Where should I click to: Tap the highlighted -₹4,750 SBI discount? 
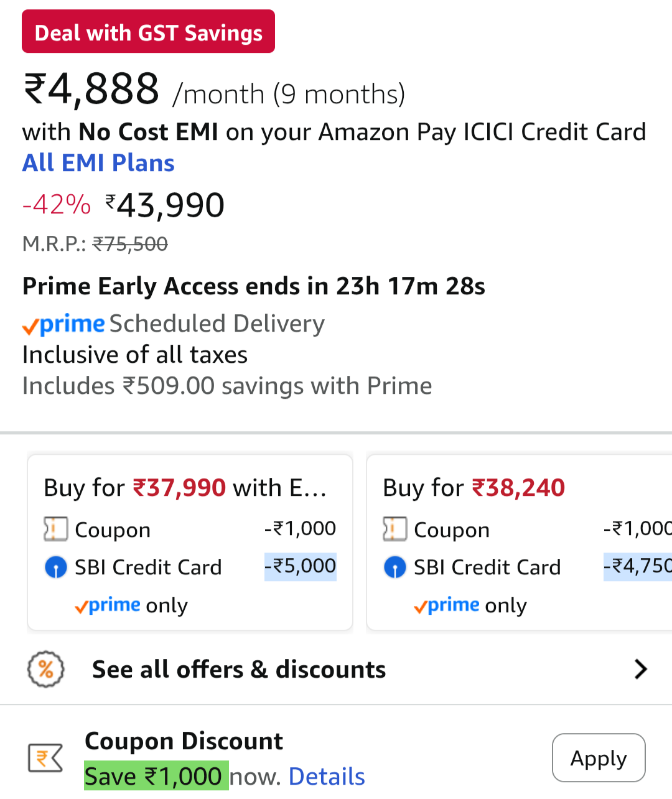637,566
